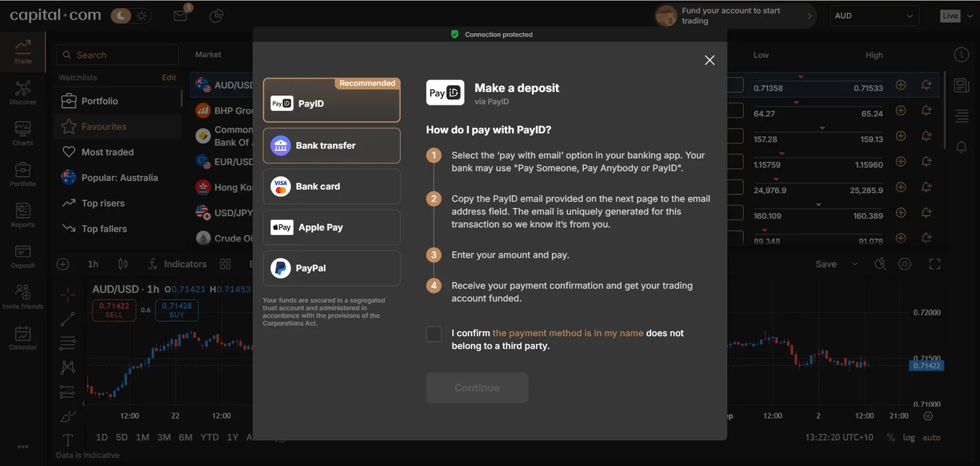Choose Apple Pay payment method

[x=331, y=227]
